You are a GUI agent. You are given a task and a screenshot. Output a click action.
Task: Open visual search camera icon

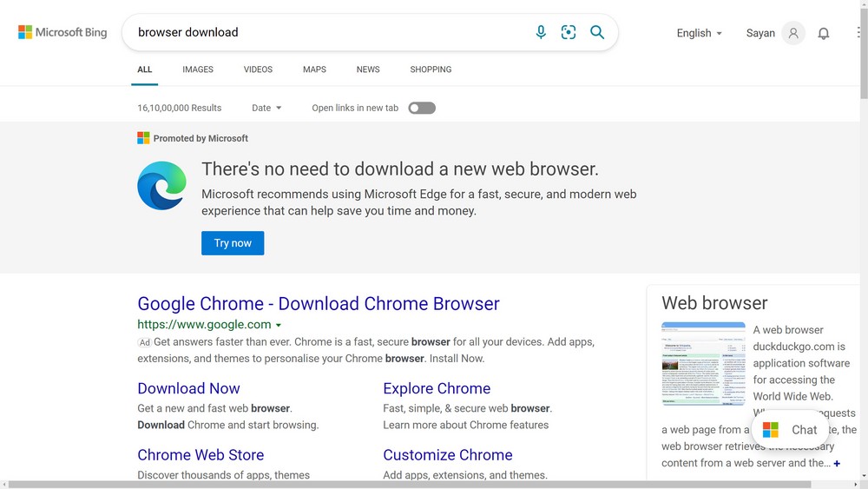(569, 32)
